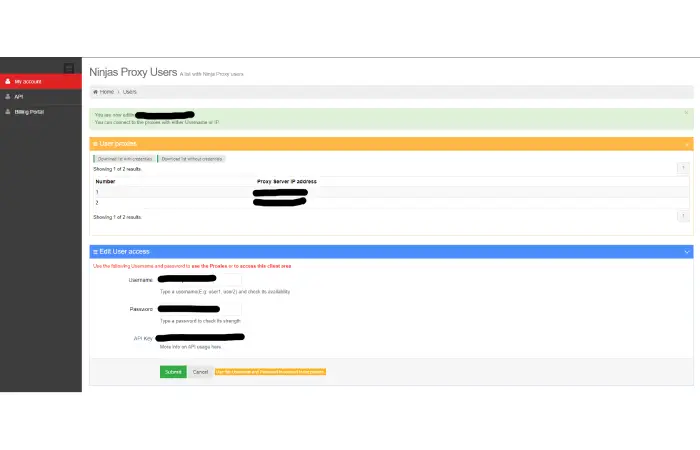The width and height of the screenshot is (700, 450).
Task: Focus the Username input field
Action: pos(199,279)
